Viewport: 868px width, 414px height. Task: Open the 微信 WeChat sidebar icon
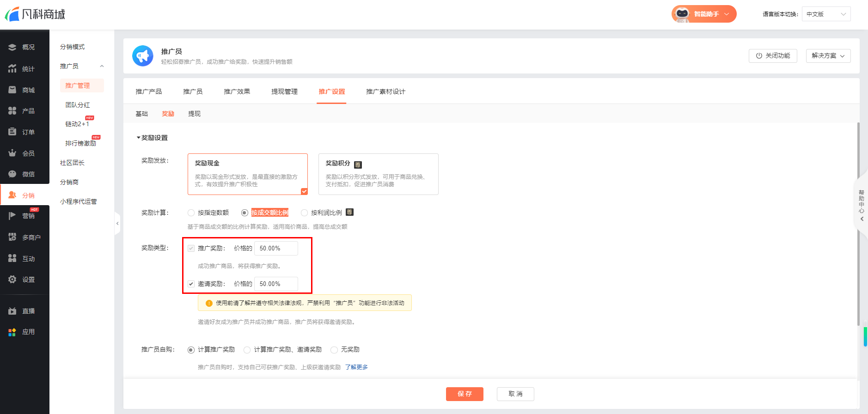tap(12, 174)
